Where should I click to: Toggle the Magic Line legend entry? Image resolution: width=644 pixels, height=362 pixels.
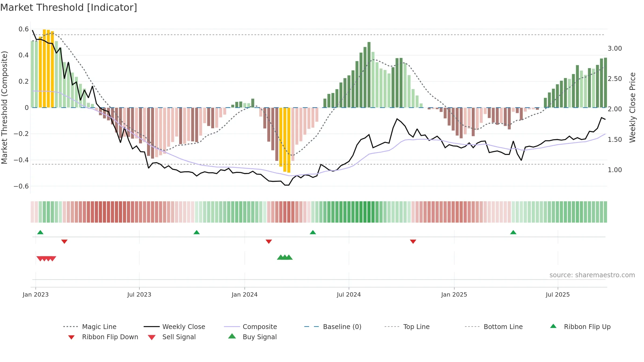click(x=90, y=327)
